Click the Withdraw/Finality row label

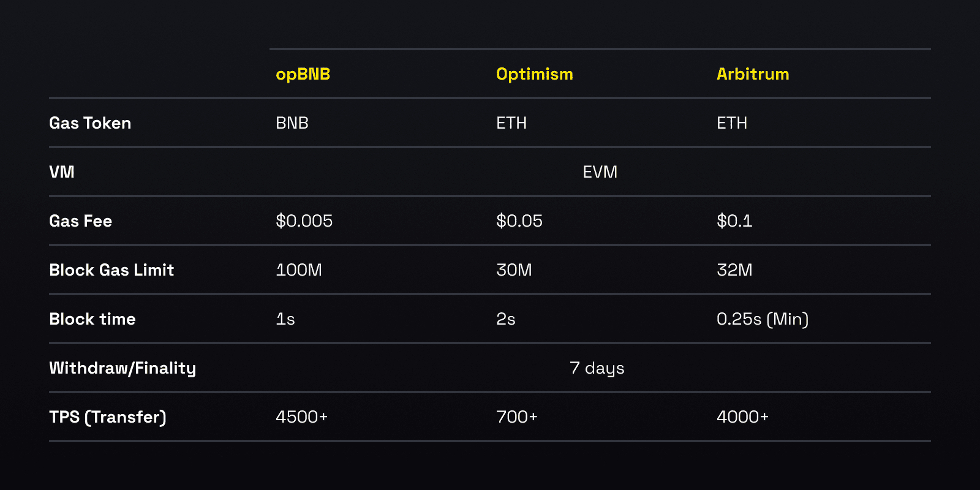tap(123, 368)
